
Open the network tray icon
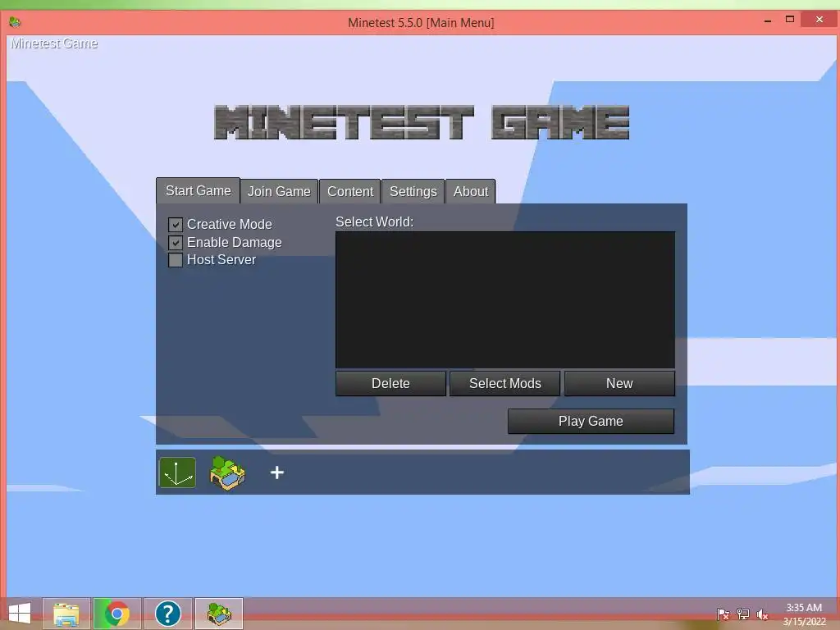tap(742, 614)
